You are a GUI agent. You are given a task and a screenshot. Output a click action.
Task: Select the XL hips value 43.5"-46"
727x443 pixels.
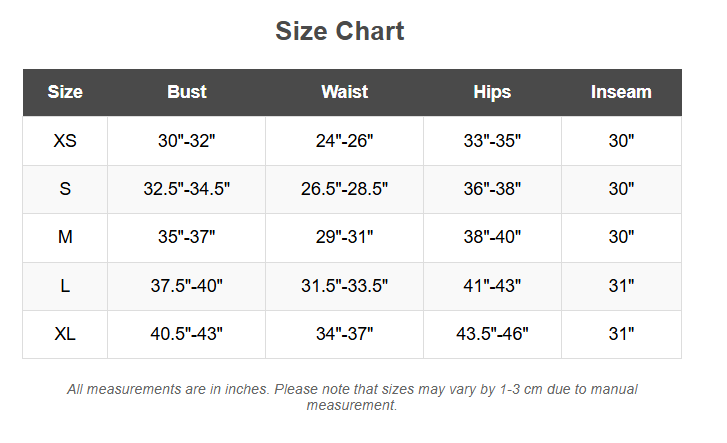coord(492,334)
